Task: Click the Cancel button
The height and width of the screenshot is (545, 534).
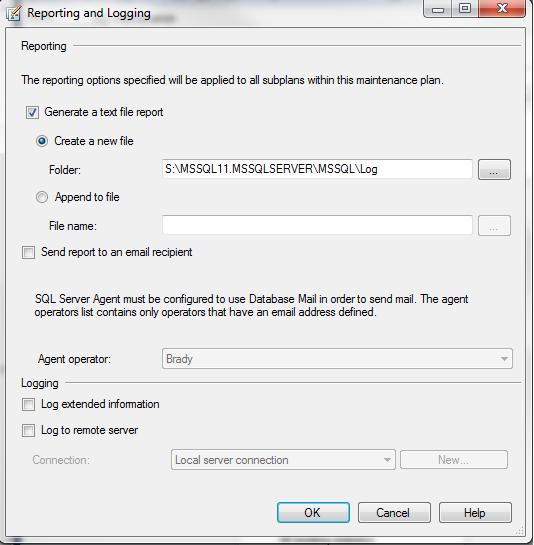Action: point(394,513)
